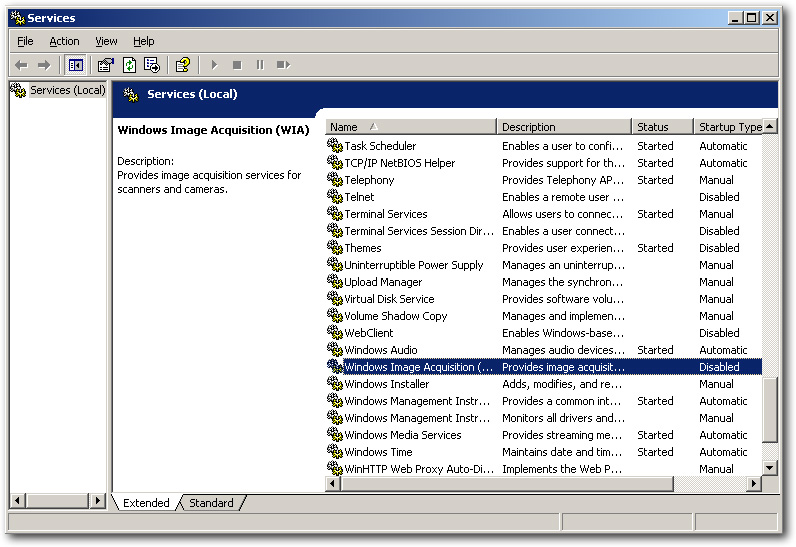This screenshot has height=547, width=796.
Task: Click the tree pane scroll right arrow
Action: (x=97, y=501)
